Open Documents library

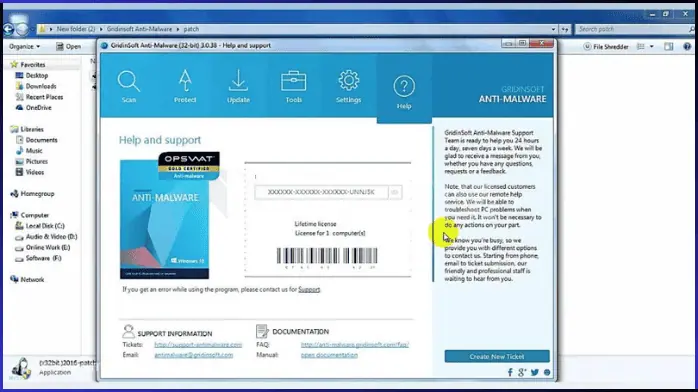(x=41, y=140)
